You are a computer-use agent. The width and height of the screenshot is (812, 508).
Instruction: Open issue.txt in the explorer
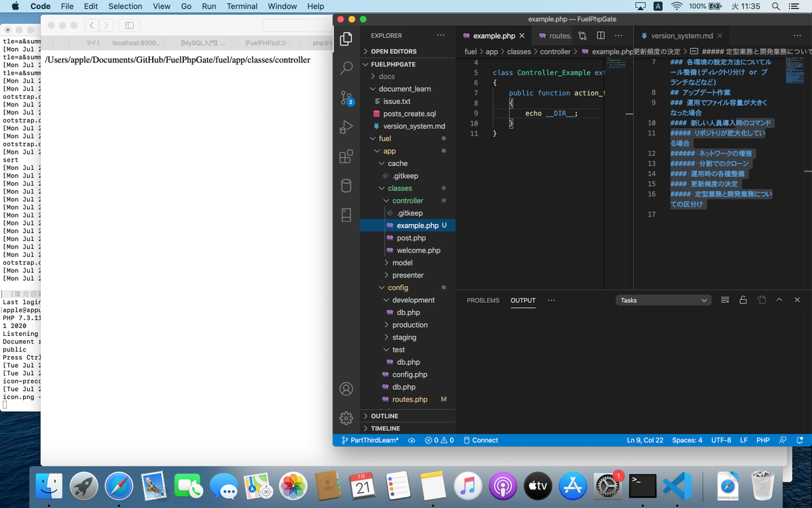coord(407,101)
